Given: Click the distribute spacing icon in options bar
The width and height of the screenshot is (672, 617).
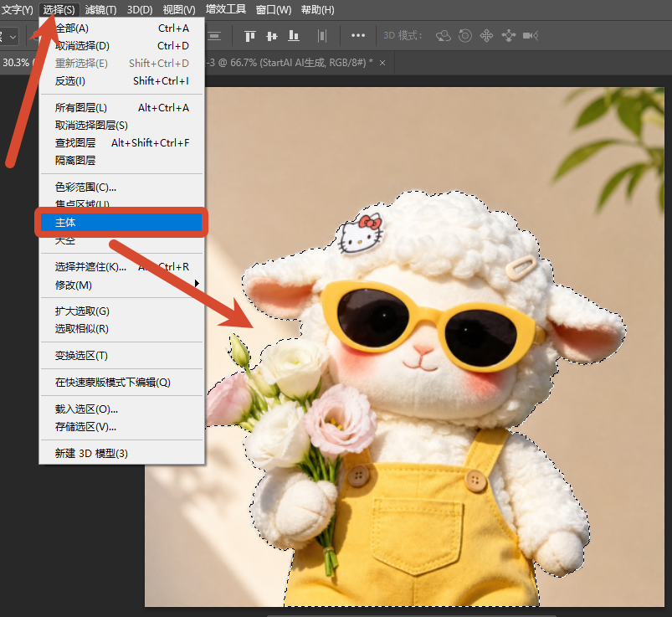Looking at the screenshot, I should pos(322,36).
